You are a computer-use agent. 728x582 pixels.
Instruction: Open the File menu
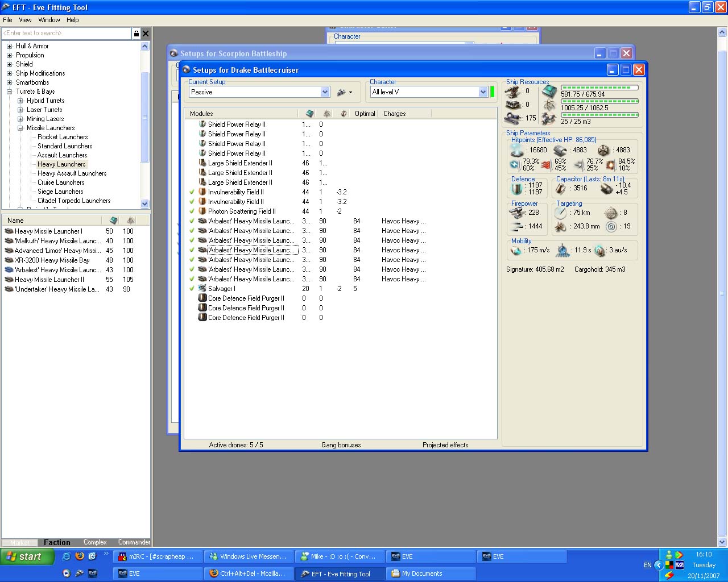pyautogui.click(x=7, y=20)
